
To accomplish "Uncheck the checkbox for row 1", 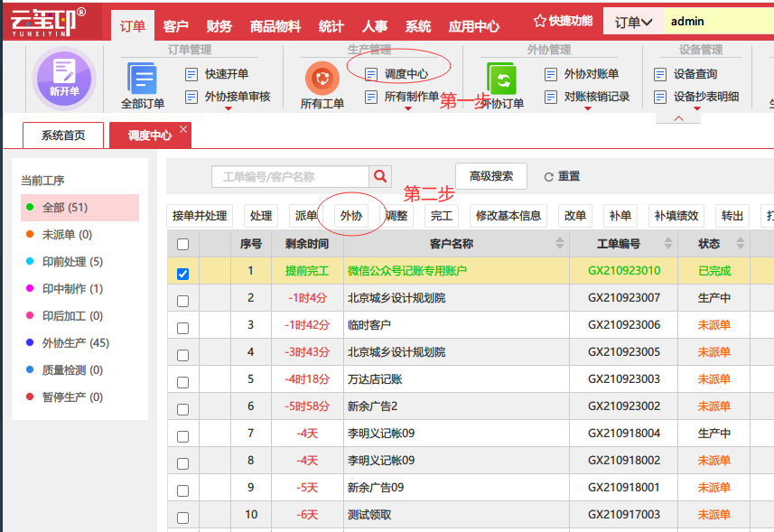I will pos(182,274).
